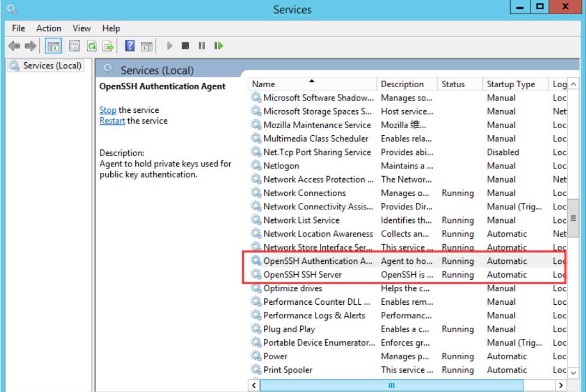This screenshot has width=586, height=392.
Task: Open the View menu
Action: tap(81, 28)
